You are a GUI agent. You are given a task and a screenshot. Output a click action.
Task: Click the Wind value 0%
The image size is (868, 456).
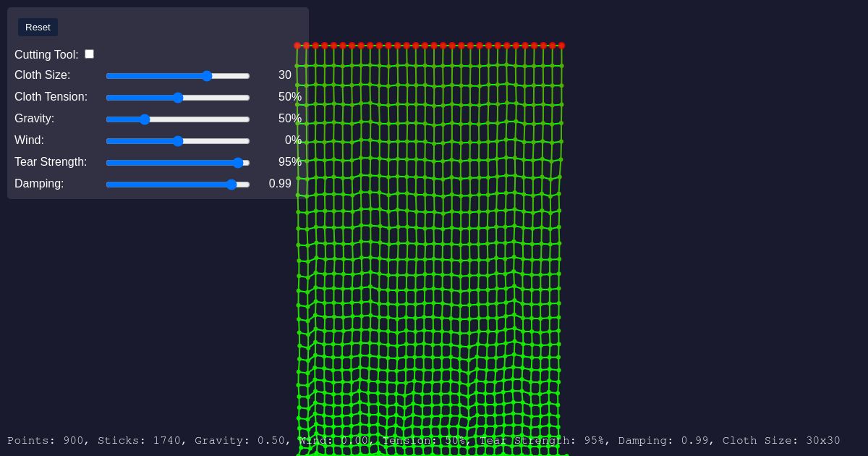point(292,140)
